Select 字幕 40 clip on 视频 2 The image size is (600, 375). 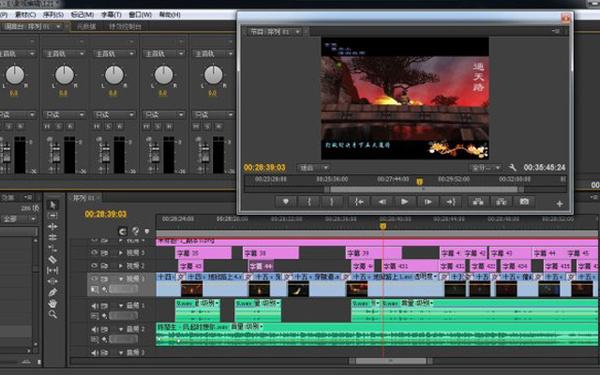click(x=191, y=266)
